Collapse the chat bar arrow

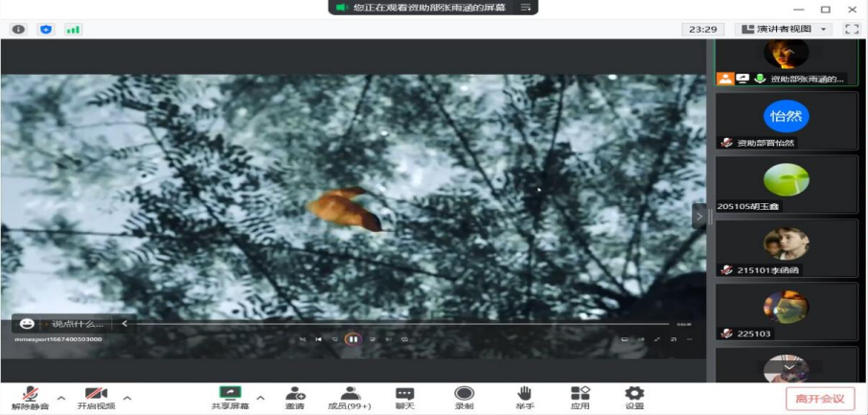point(125,324)
